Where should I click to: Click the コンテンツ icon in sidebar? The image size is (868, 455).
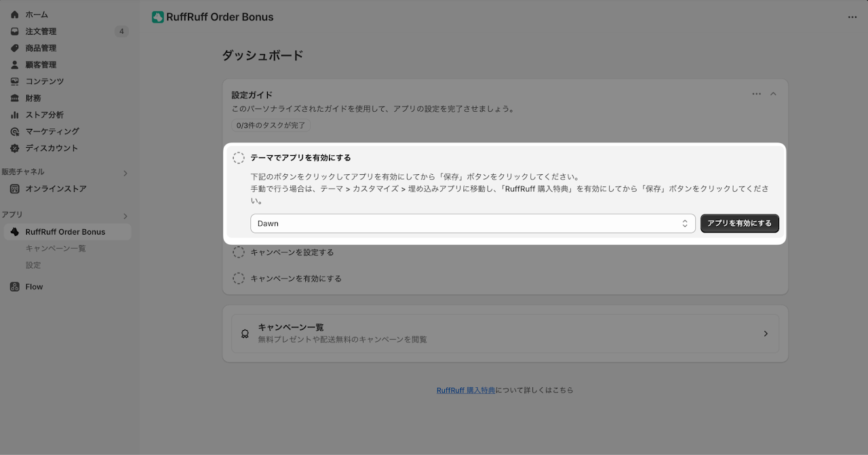click(x=15, y=81)
